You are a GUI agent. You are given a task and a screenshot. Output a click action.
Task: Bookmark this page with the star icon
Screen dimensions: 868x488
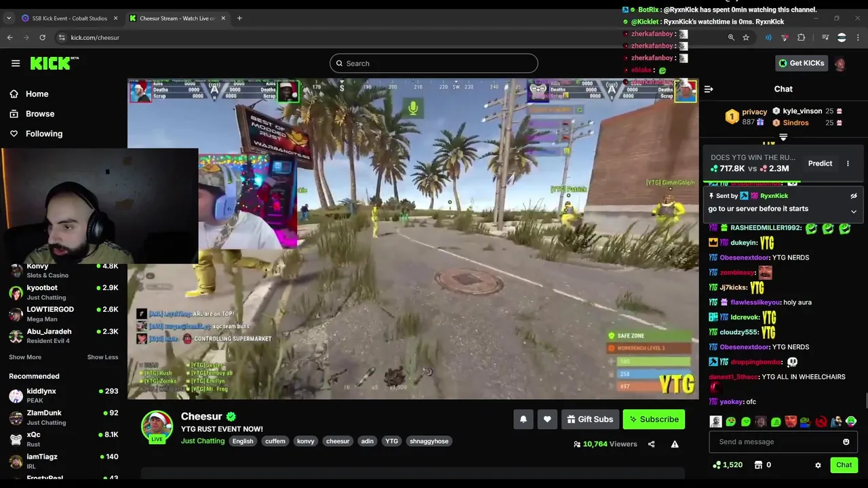746,37
